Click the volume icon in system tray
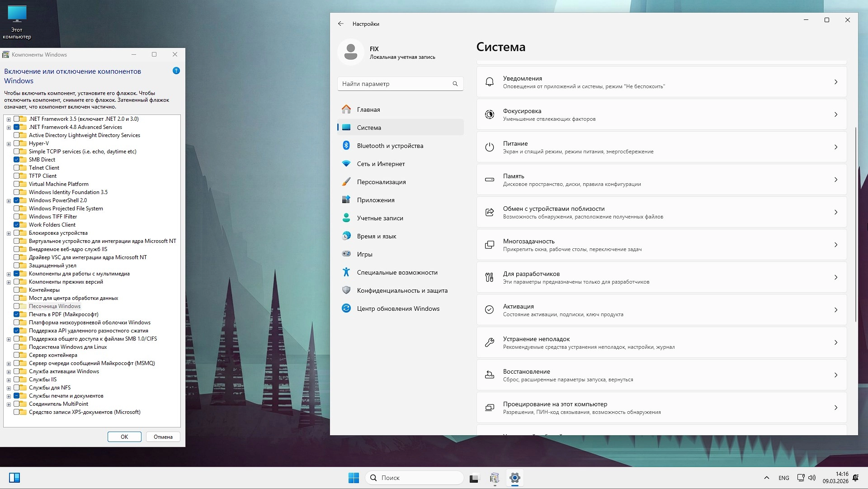Screen dimensions: 868x489 (812, 478)
